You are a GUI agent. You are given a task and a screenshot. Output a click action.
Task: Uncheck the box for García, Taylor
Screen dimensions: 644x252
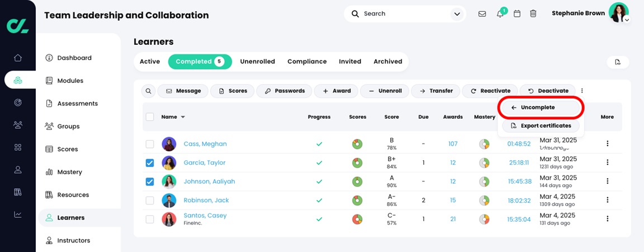point(150,163)
